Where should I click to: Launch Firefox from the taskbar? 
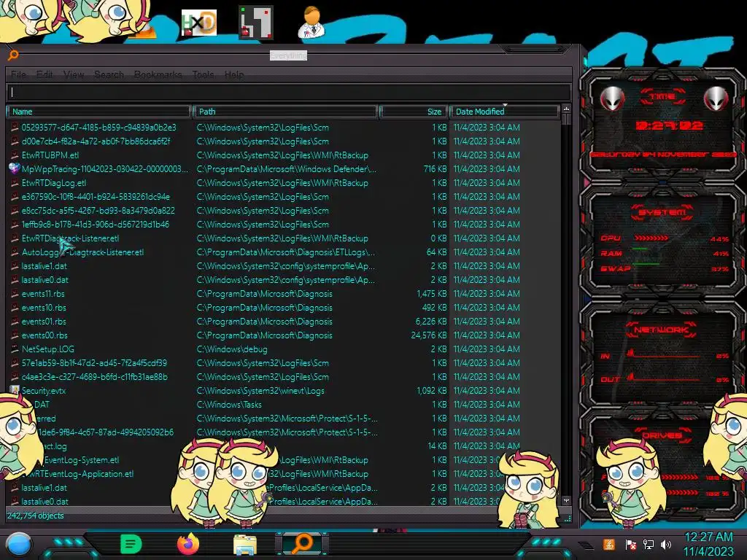(x=188, y=544)
